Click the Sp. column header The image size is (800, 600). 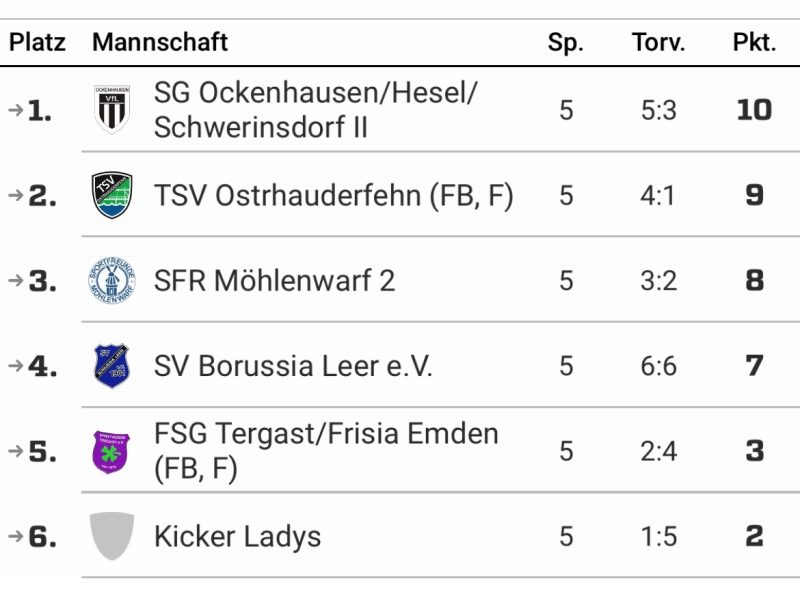[x=566, y=43]
